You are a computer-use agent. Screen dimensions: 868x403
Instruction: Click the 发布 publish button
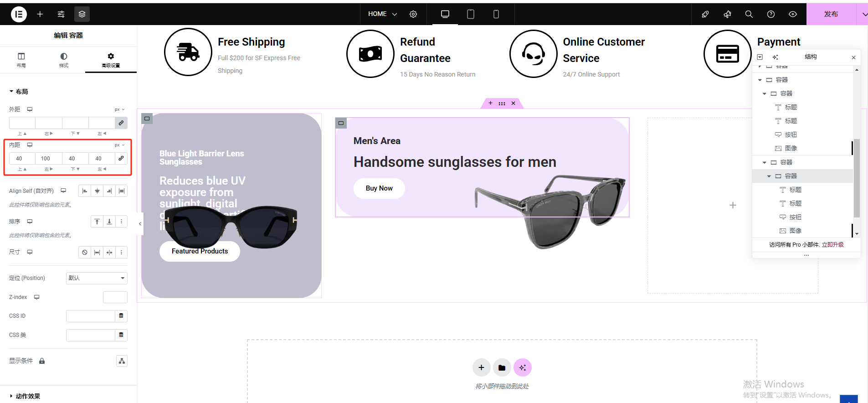(x=831, y=14)
